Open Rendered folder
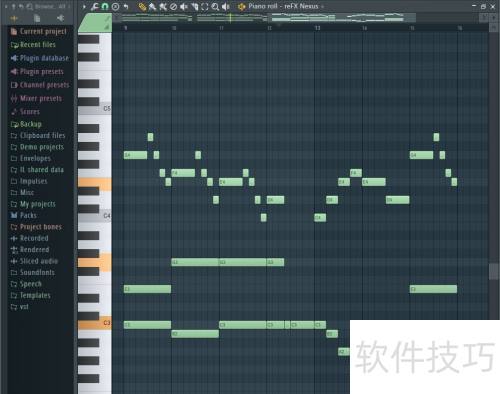 [30, 250]
